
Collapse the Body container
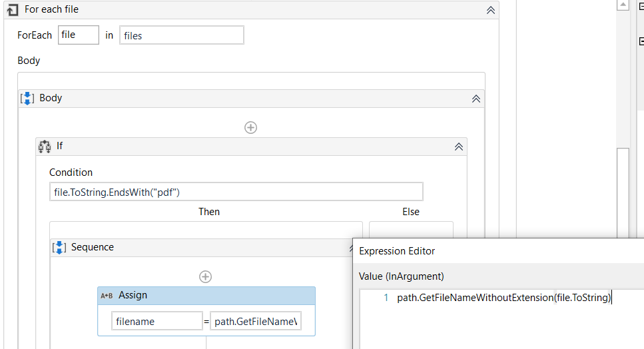pyautogui.click(x=476, y=98)
